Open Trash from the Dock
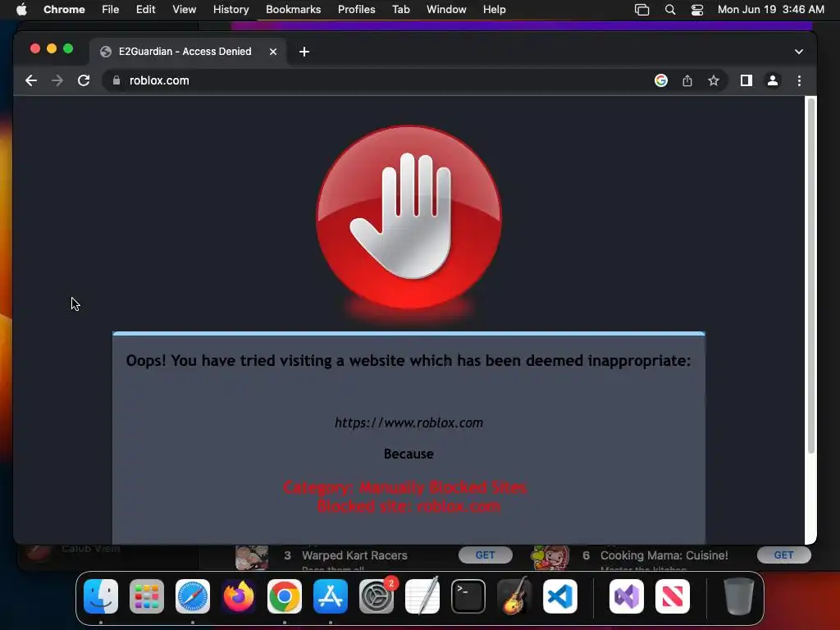 tap(739, 596)
